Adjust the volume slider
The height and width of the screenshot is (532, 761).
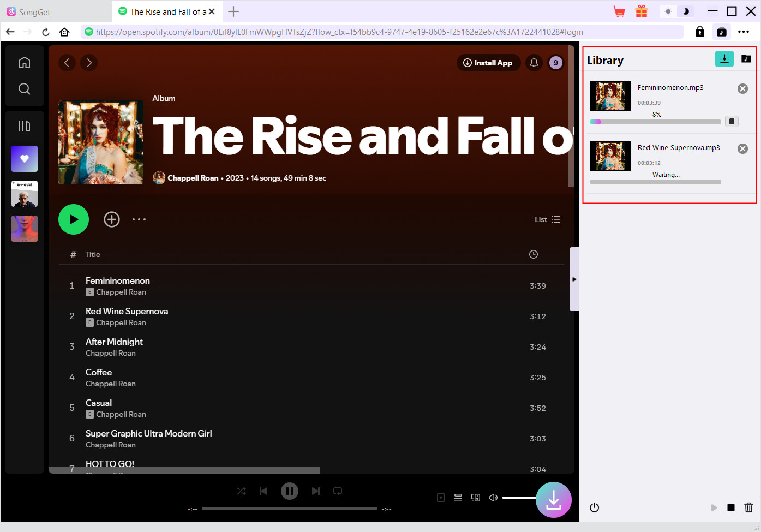coord(518,498)
